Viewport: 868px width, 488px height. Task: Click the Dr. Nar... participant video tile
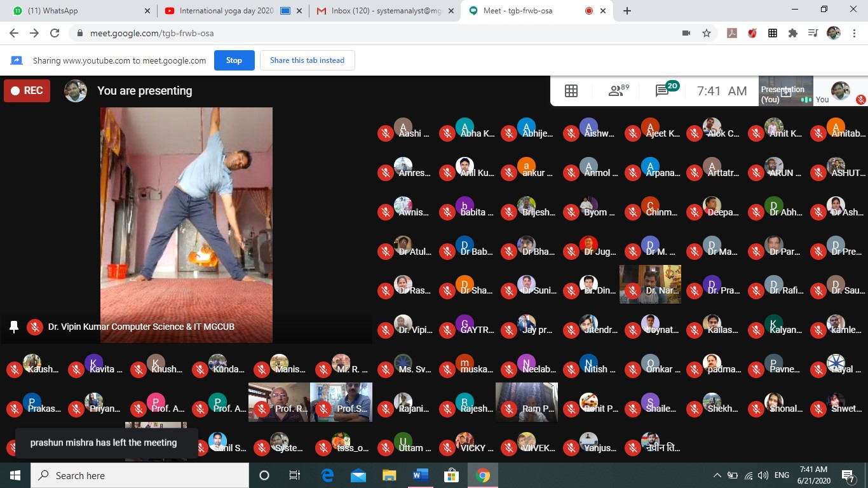point(650,284)
